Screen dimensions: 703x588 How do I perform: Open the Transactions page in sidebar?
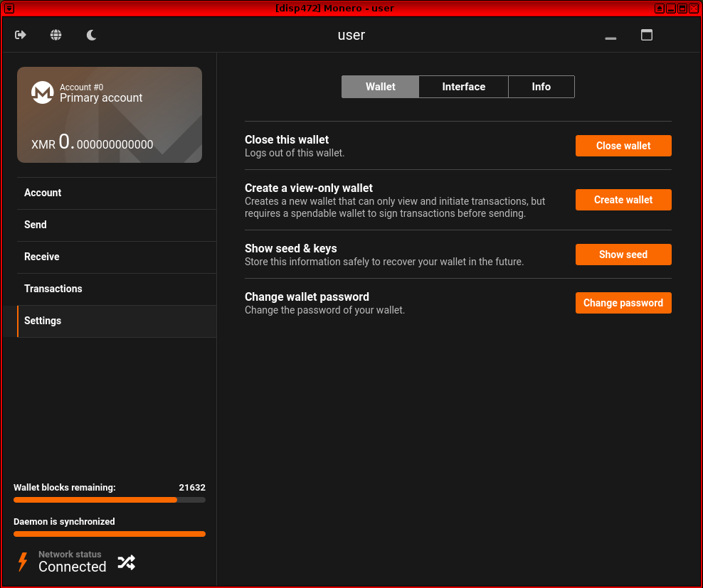coord(53,289)
